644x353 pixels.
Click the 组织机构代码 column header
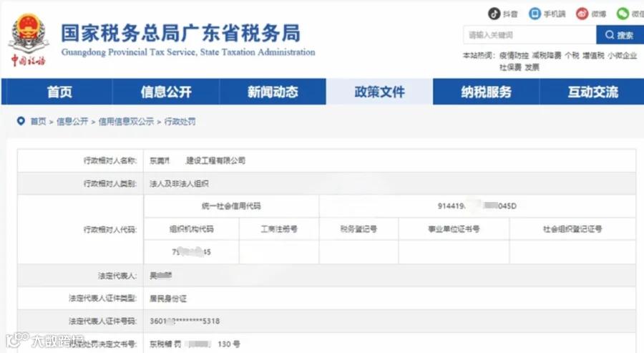click(191, 229)
